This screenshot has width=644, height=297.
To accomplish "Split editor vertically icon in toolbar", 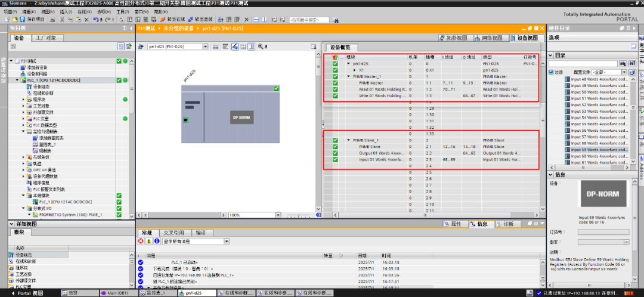I will click(x=264, y=19).
